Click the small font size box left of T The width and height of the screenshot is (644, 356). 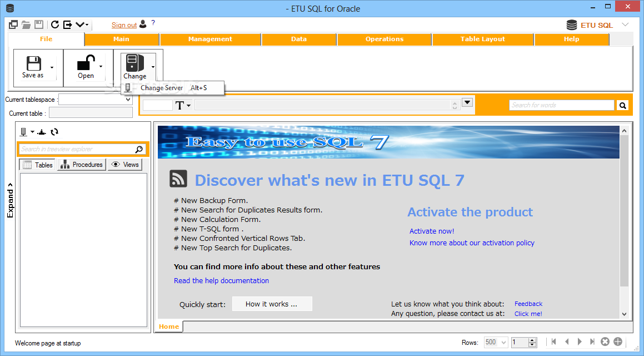(x=157, y=105)
